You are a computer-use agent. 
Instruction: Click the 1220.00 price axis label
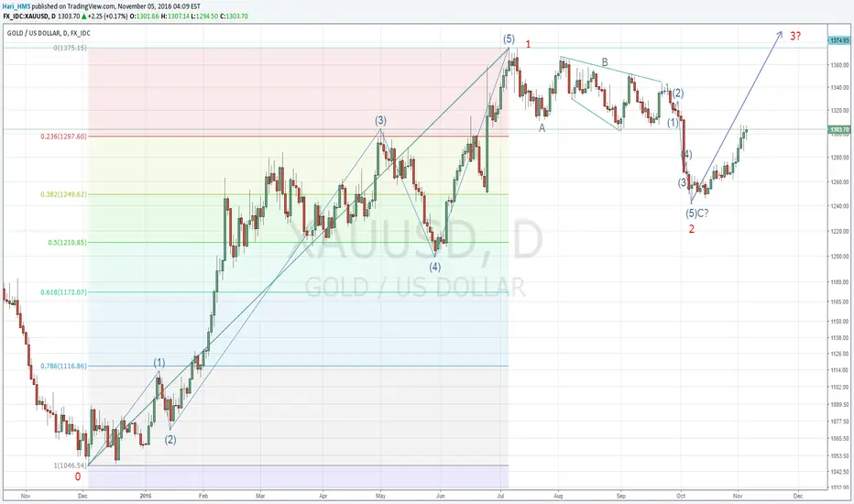840,231
